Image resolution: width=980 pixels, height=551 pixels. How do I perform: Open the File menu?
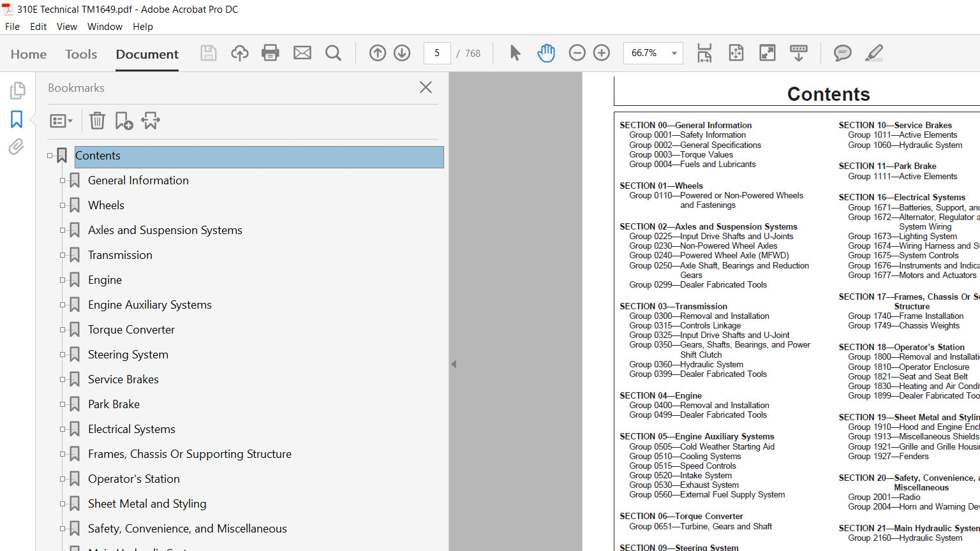tap(12, 27)
